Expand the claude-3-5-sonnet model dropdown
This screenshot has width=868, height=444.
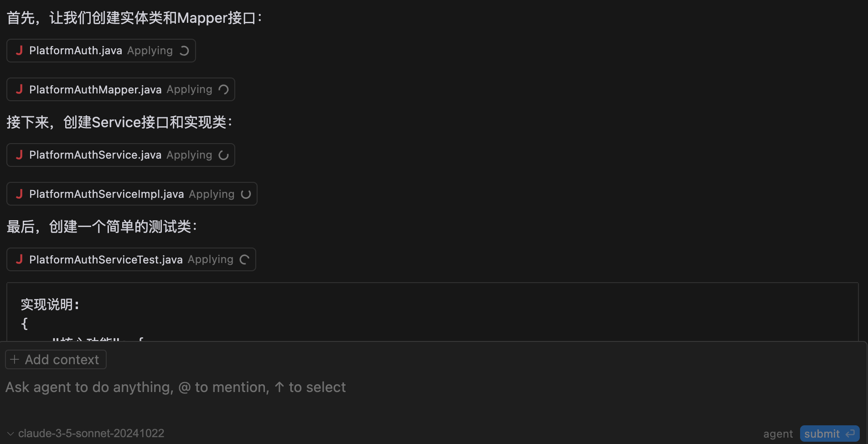pos(86,433)
